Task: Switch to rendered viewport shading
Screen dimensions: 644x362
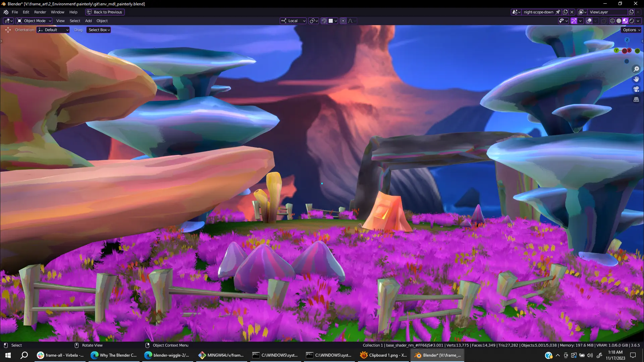Action: click(x=632, y=21)
